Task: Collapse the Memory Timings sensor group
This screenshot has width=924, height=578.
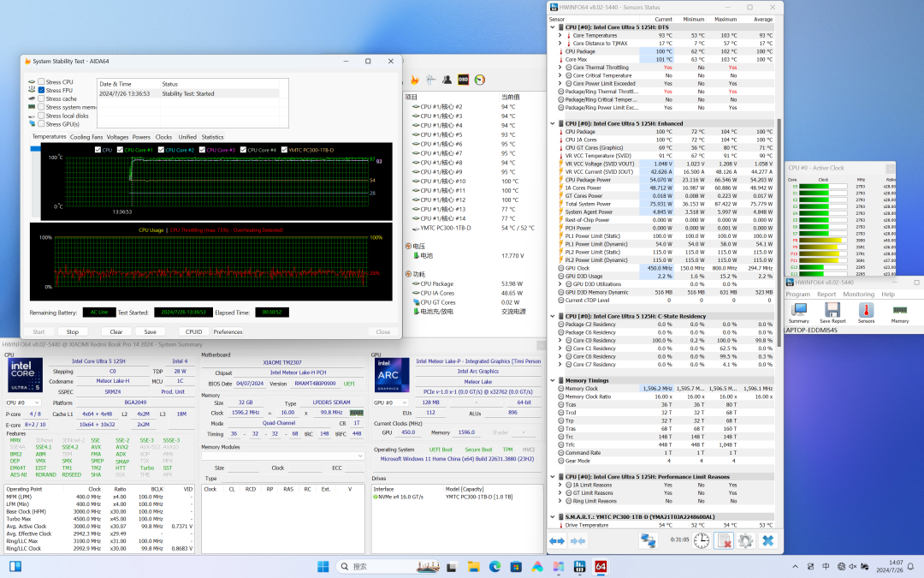Action: tap(553, 381)
